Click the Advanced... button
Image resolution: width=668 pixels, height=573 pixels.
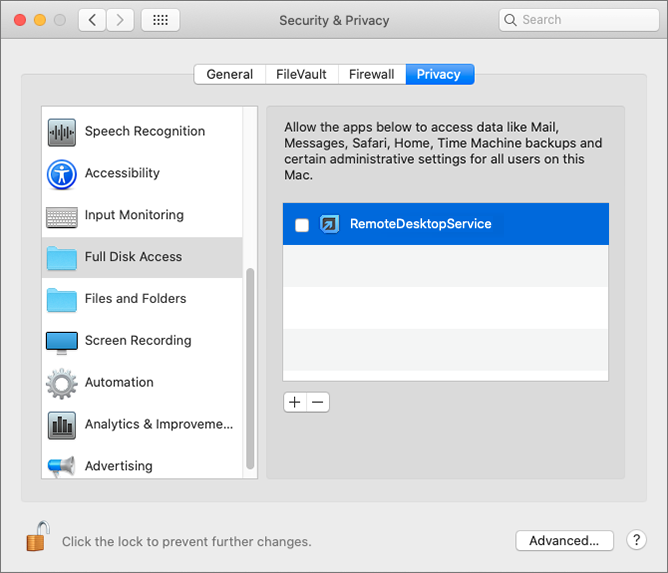(564, 541)
